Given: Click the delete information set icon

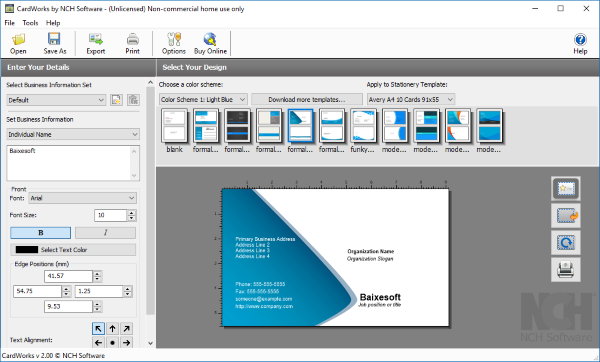Looking at the screenshot, I should coord(133,100).
